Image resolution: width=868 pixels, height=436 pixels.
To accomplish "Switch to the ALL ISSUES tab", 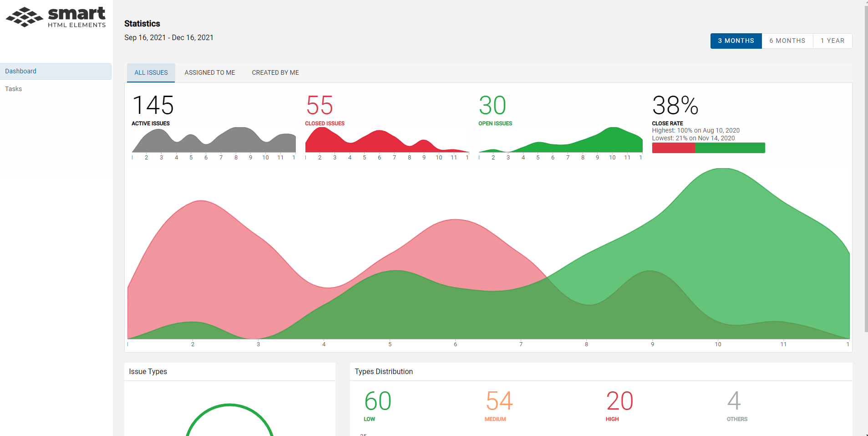I will coord(151,73).
